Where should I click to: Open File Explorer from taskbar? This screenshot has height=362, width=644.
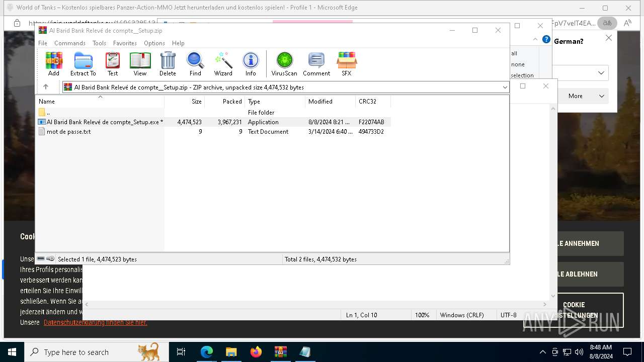231,352
